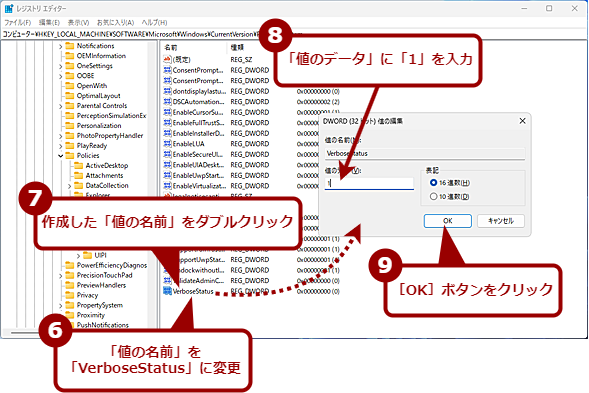The width and height of the screenshot is (589, 393).
Task: Select the OpenWith folder icon
Action: pyautogui.click(x=69, y=86)
